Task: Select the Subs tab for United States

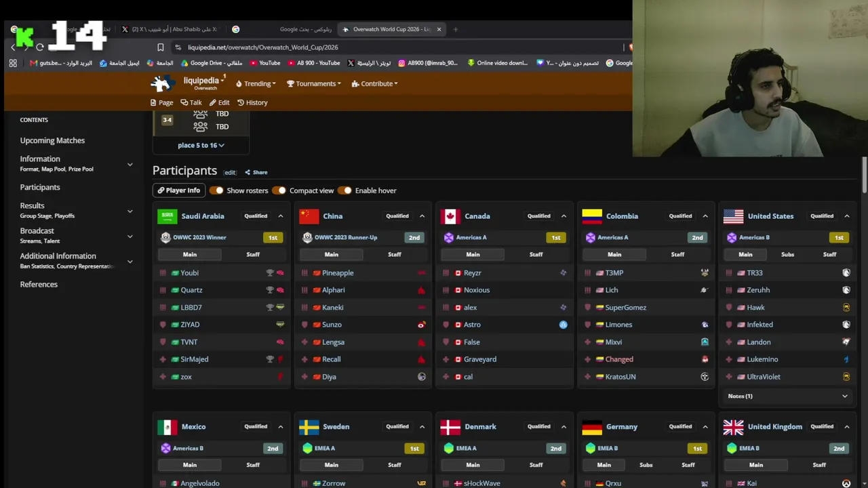Action: 787,254
